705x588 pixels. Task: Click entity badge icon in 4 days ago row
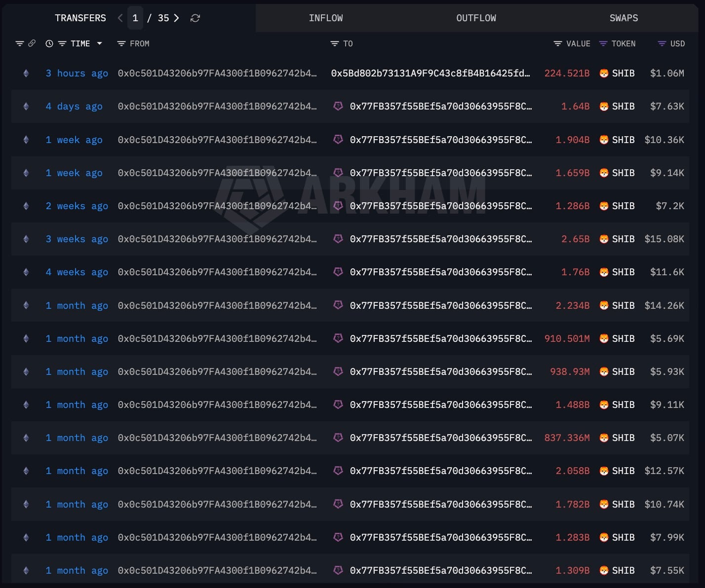(338, 106)
